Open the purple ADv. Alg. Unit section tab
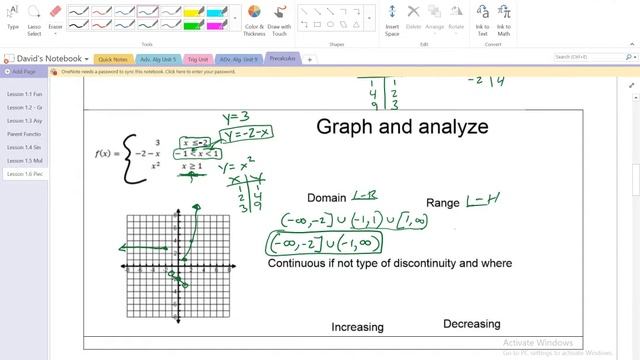Screen dimensions: 640x360 point(239,60)
